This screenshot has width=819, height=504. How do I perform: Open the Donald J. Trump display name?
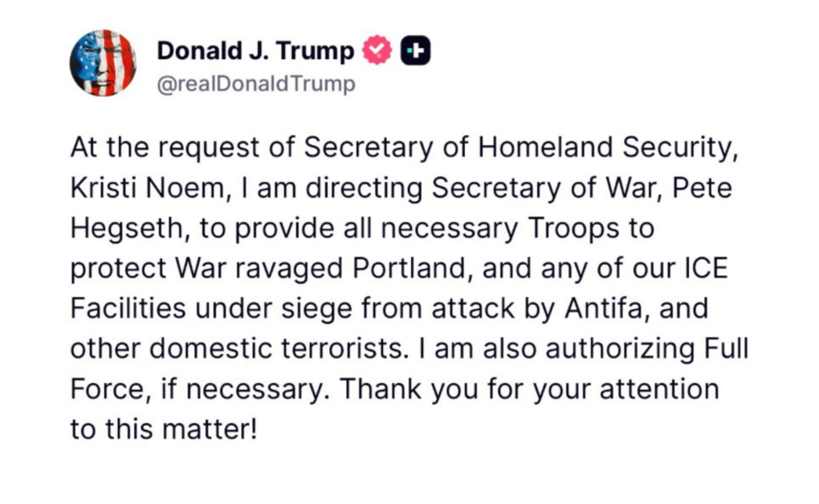coord(255,51)
